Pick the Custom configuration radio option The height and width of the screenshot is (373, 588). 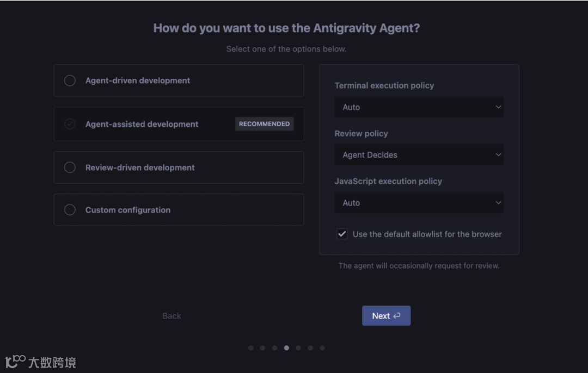[70, 210]
